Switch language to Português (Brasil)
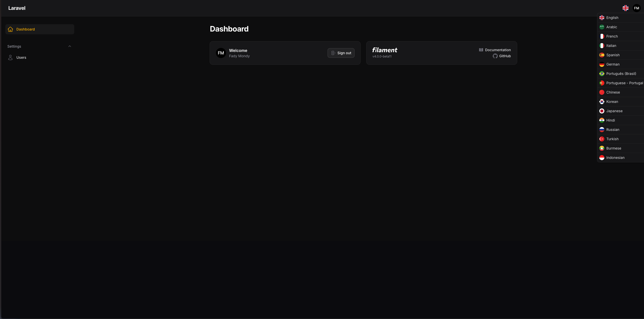The height and width of the screenshot is (319, 644). (621, 74)
